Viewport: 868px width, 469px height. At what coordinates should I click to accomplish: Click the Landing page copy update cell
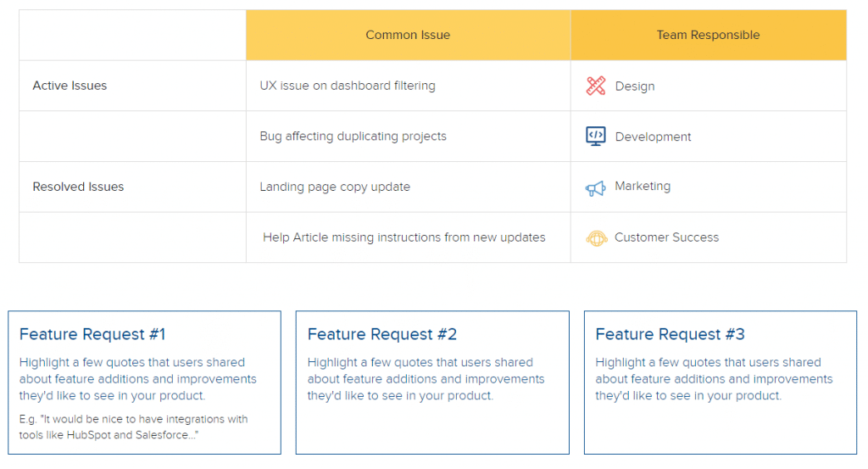335,187
